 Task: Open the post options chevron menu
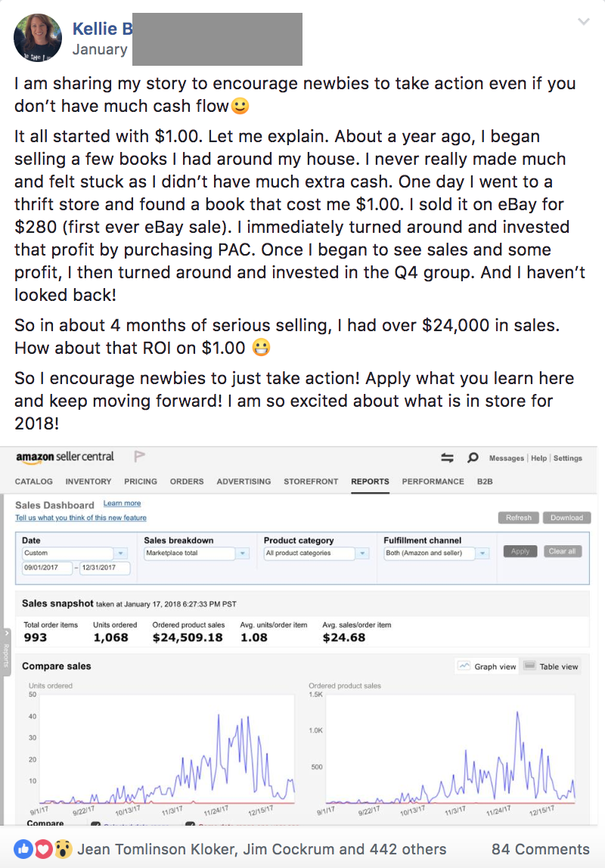click(583, 22)
